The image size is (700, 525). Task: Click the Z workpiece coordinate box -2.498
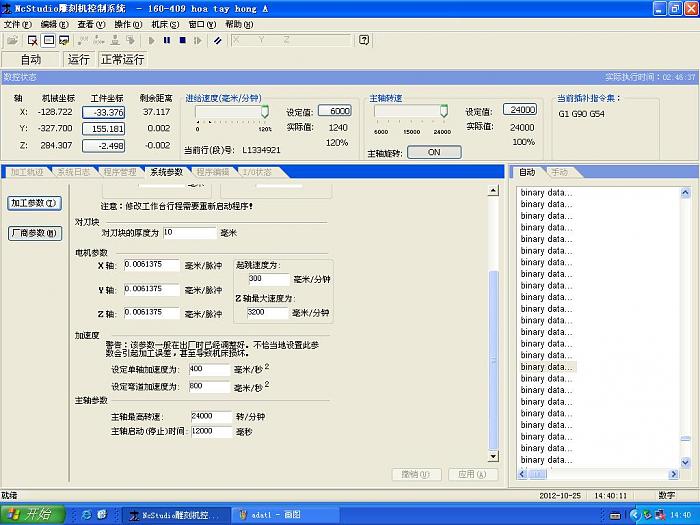tap(104, 146)
